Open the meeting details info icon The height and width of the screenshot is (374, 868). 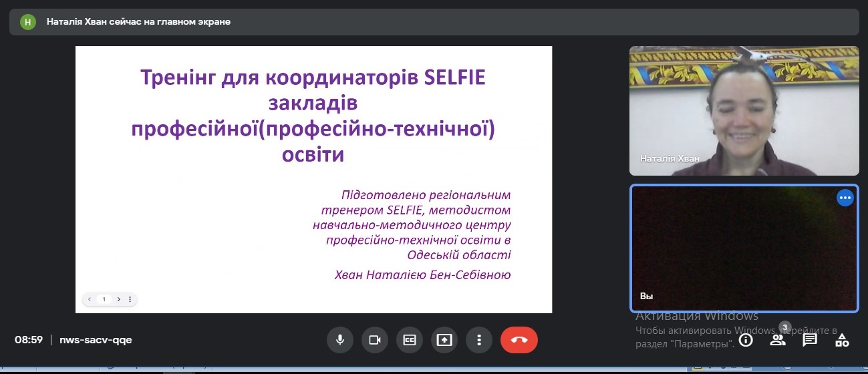coord(745,340)
